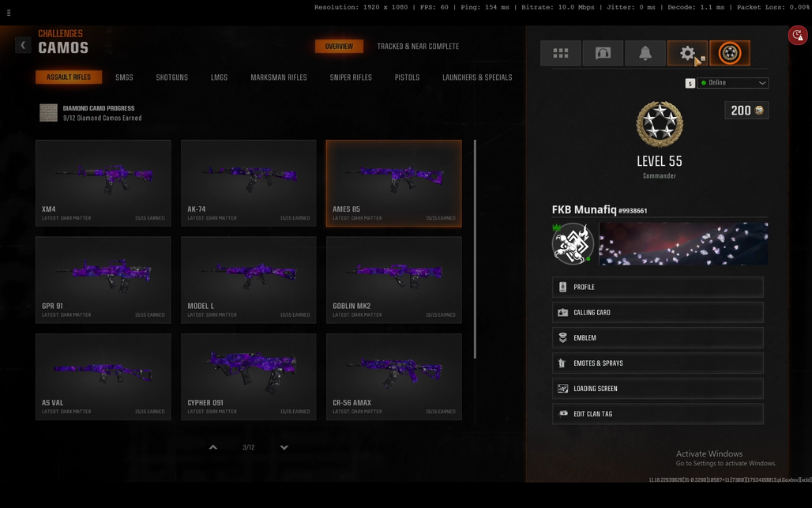Select the Marksman Rifles category
Viewport: 812px width, 508px height.
pos(279,77)
